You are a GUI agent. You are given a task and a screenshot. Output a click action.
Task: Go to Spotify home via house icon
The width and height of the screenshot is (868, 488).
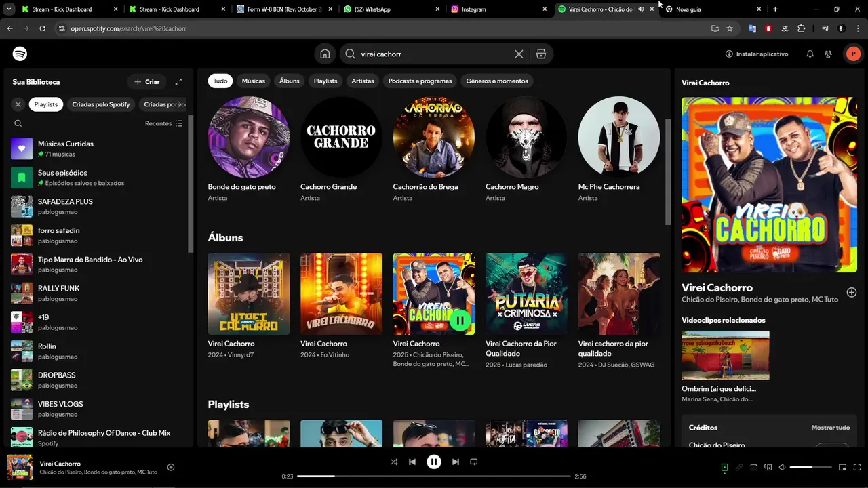tap(325, 54)
